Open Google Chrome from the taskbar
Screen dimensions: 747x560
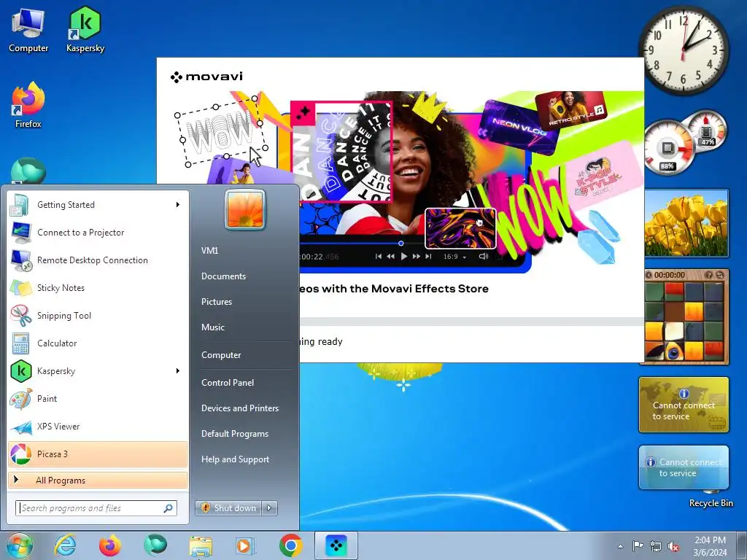290,545
